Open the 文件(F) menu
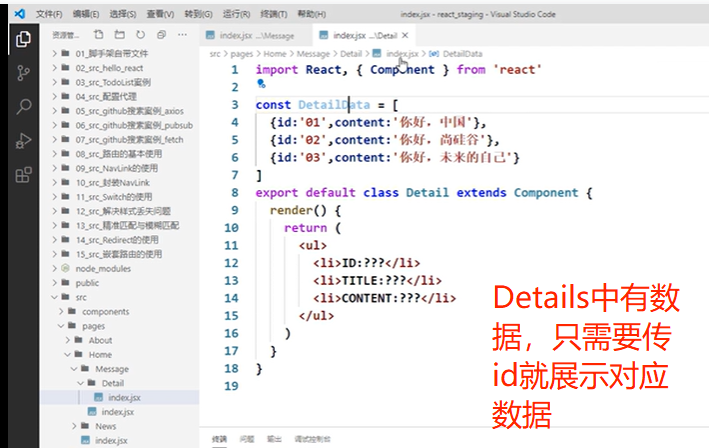The image size is (709, 448). pyautogui.click(x=49, y=14)
